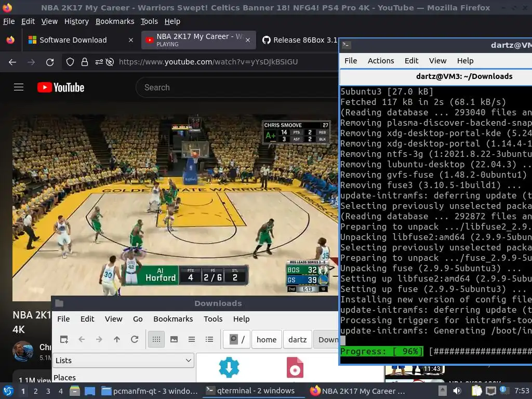Click the autoplay-blocked icon in the address bar

click(x=110, y=62)
